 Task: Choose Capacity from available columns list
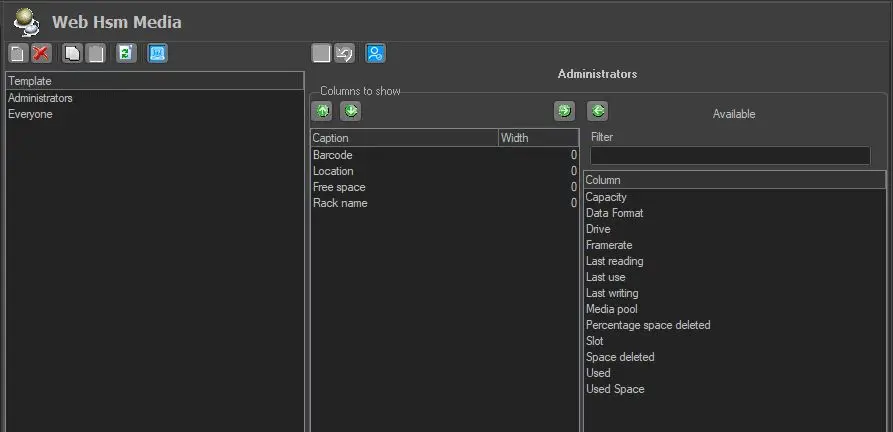606,197
